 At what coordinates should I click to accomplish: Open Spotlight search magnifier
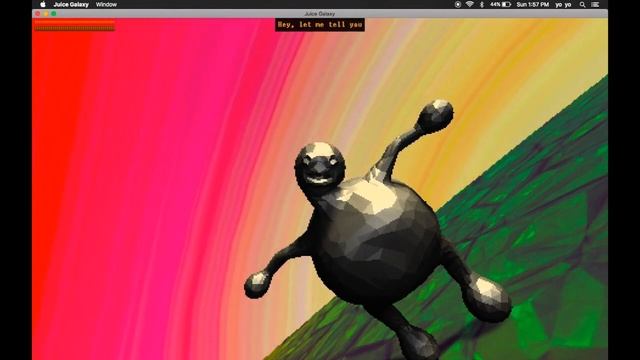pos(582,4)
